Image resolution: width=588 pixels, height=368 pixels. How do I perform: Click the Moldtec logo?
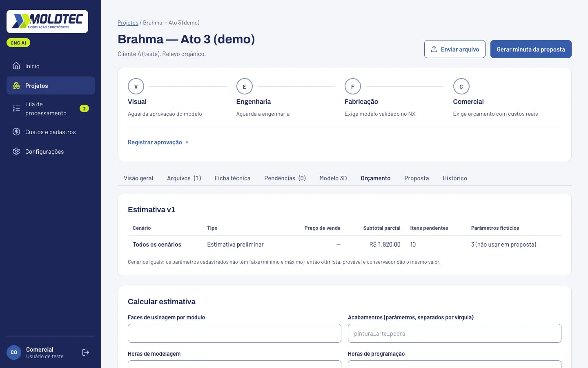pos(47,21)
